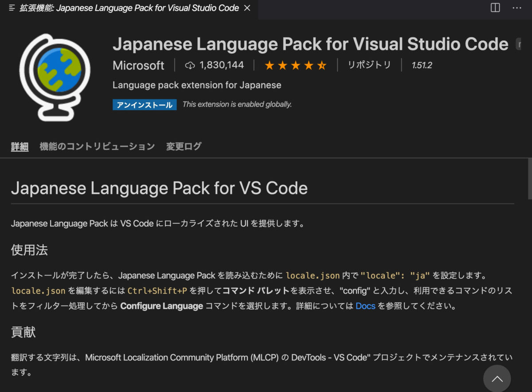Click the cloud download count icon
Viewport: 532px width, 392px height.
(x=190, y=66)
